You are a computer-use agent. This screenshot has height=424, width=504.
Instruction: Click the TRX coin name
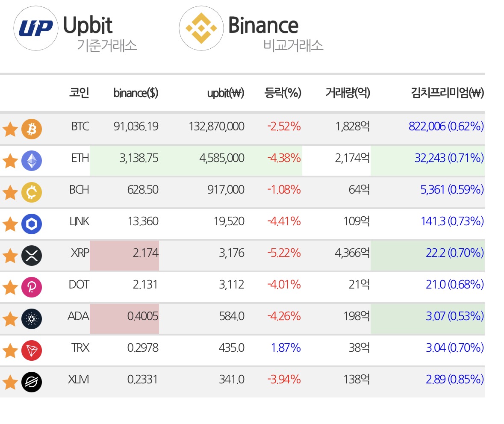pos(80,348)
